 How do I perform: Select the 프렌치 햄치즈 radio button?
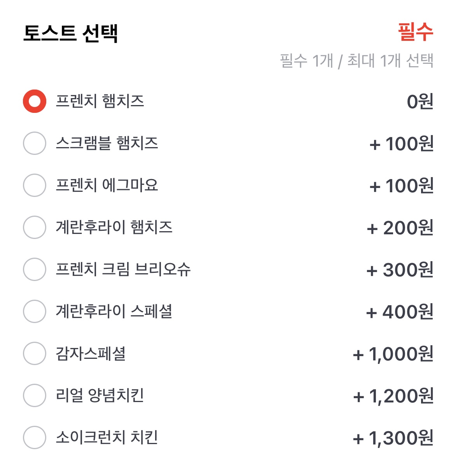point(35,101)
